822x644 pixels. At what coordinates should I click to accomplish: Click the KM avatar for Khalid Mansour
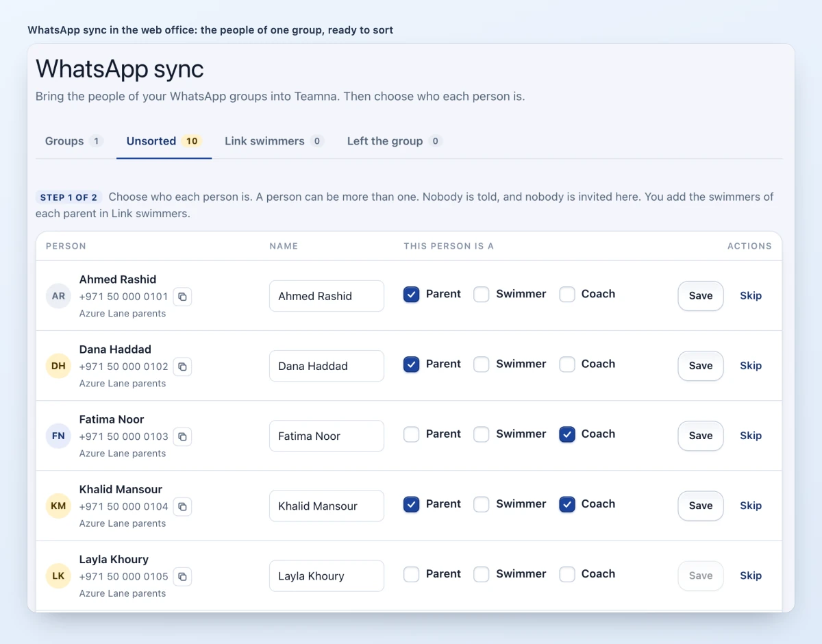coord(58,506)
